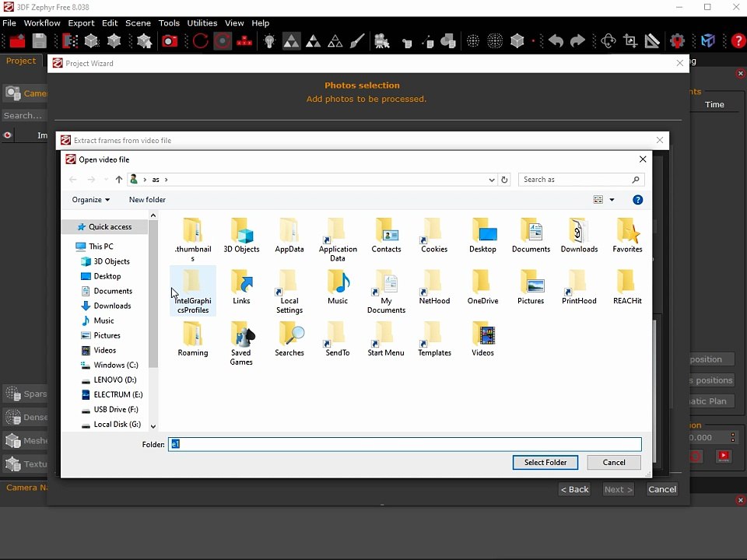
Task: Click the Folder name input field
Action: tap(405, 444)
